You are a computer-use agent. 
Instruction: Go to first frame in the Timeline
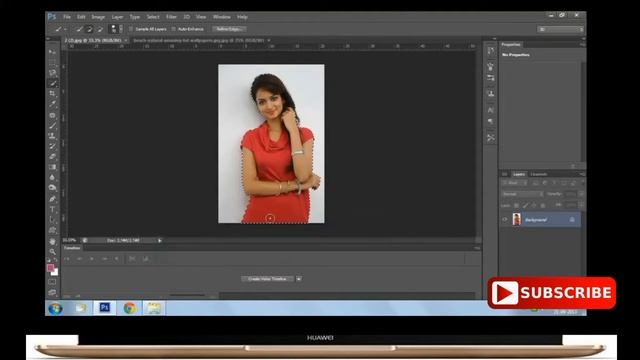click(x=67, y=259)
